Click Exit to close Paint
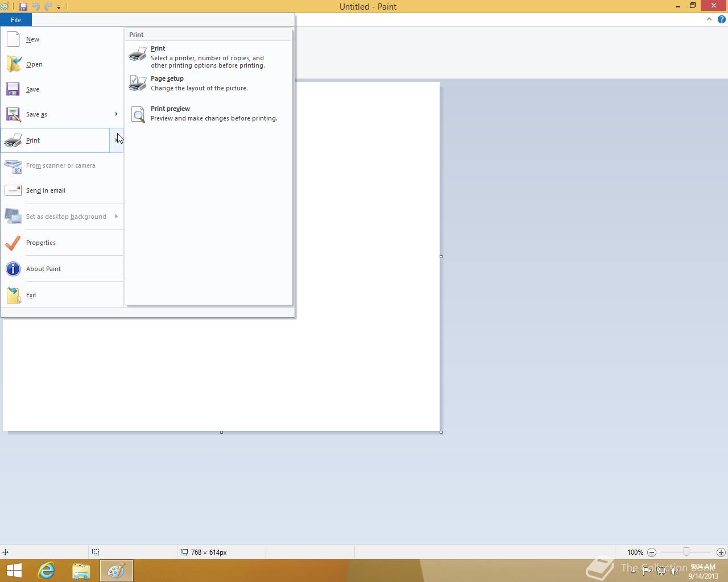The image size is (728, 582). pyautogui.click(x=62, y=295)
